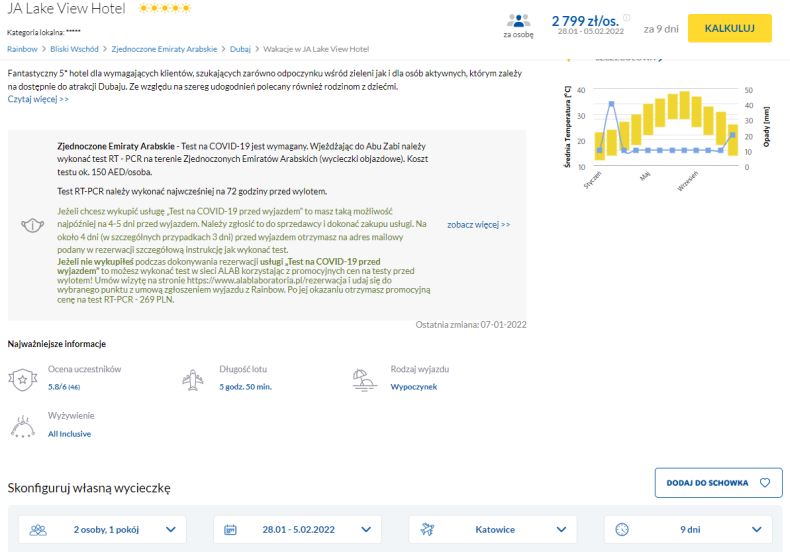Click 'Kategoria lokalna' label
Screen dimensions: 790x552
36,33
